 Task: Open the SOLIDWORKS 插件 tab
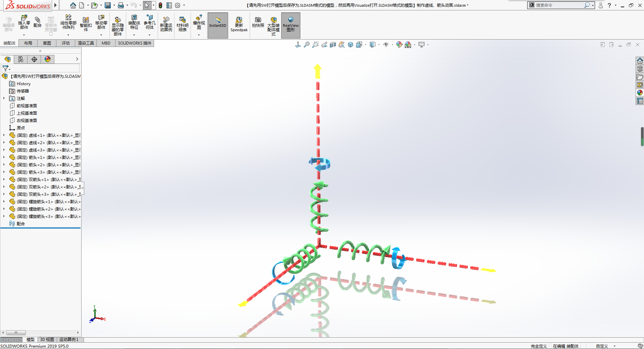[x=135, y=43]
